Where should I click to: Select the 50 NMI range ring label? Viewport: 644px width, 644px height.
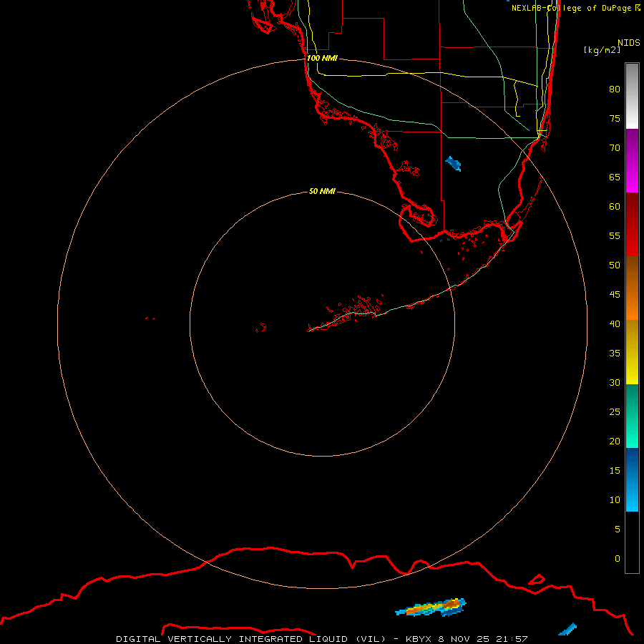click(x=322, y=191)
